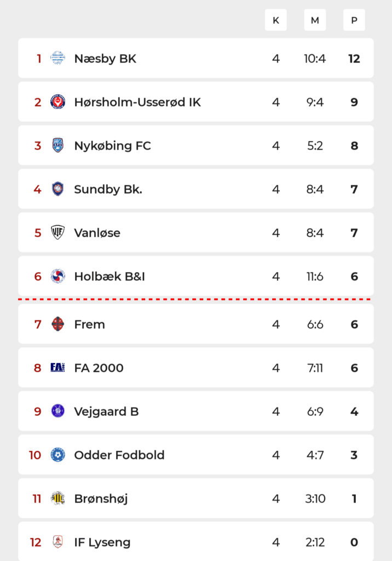Select the Vejgaard B table row
Screen dimensions: 392x561
coord(196,411)
